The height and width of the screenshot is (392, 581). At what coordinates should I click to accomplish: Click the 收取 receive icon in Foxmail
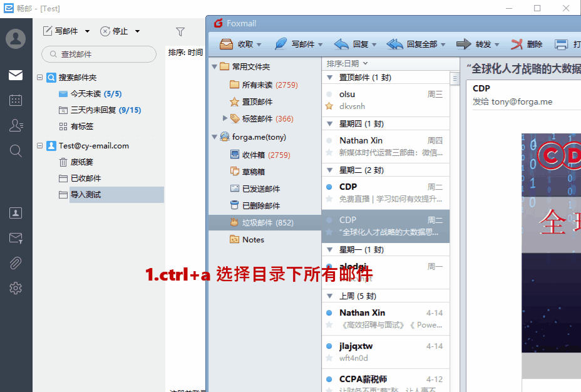pyautogui.click(x=227, y=44)
